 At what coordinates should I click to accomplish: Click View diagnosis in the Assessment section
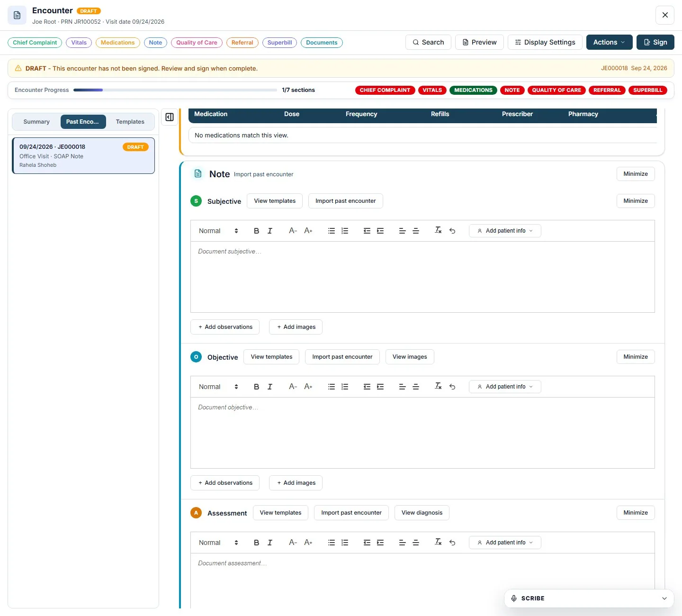coord(422,513)
